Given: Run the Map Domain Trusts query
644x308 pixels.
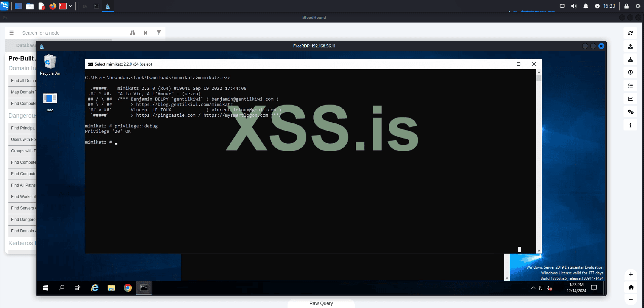Looking at the screenshot, I should pos(22,92).
